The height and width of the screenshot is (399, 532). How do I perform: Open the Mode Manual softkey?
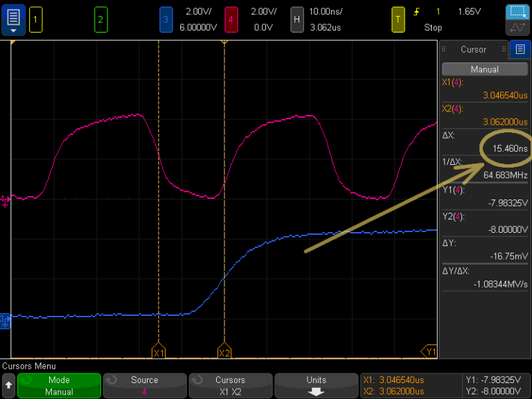pyautogui.click(x=59, y=386)
